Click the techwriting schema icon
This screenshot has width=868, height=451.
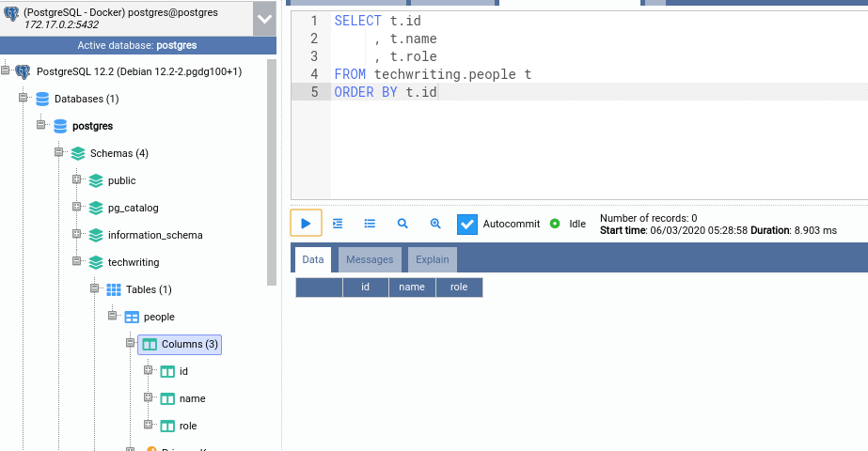[96, 262]
